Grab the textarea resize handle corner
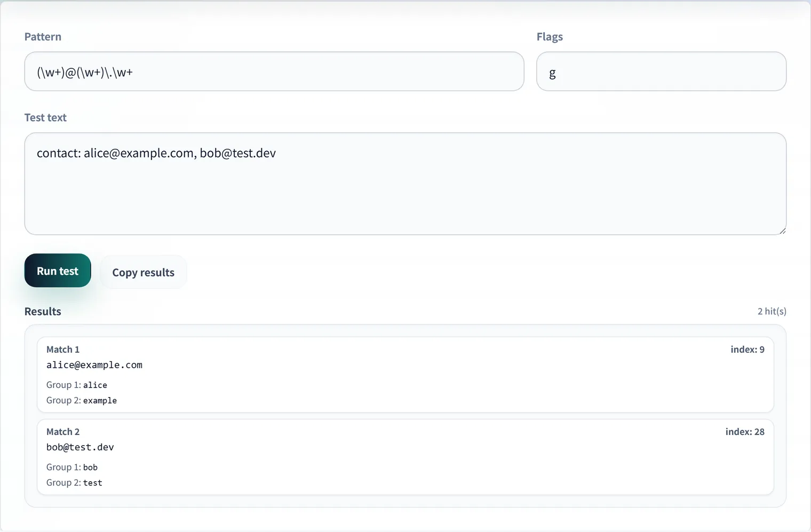Screen dimensions: 811x532 coord(782,231)
